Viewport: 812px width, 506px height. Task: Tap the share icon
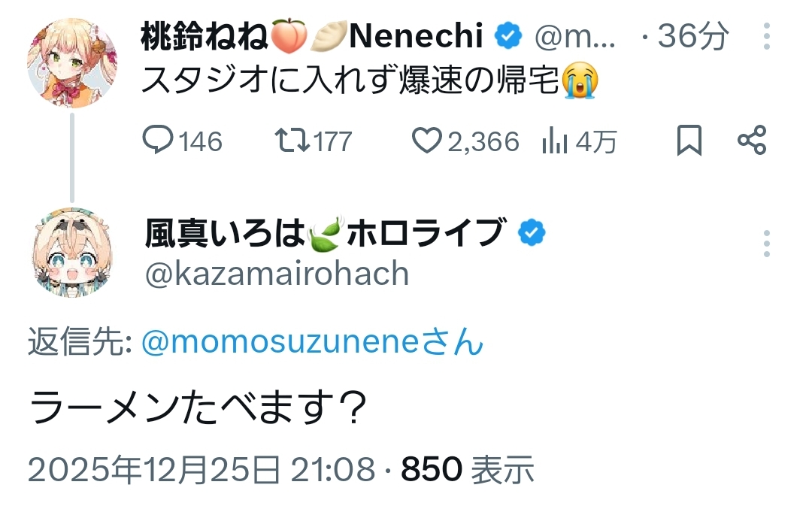[751, 141]
